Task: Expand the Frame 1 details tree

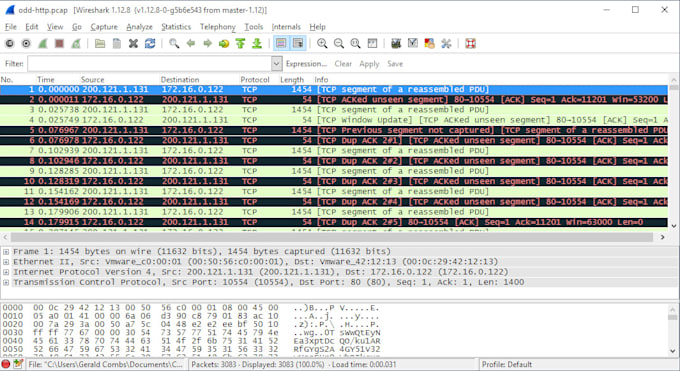Action: 6,252
